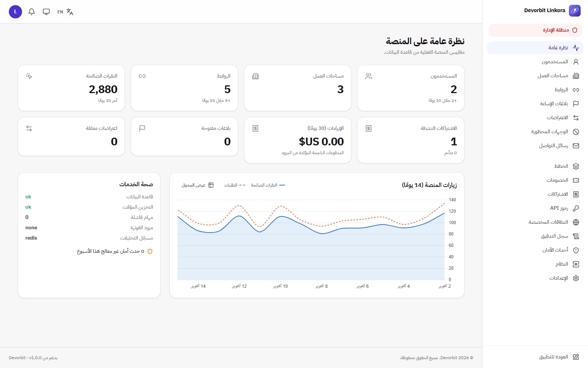Image resolution: width=588 pixels, height=368 pixels.
Task: Click the monitor theme icon
Action: (46, 12)
